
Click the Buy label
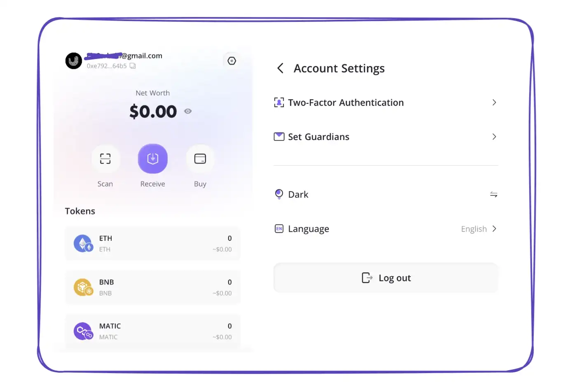(x=200, y=184)
